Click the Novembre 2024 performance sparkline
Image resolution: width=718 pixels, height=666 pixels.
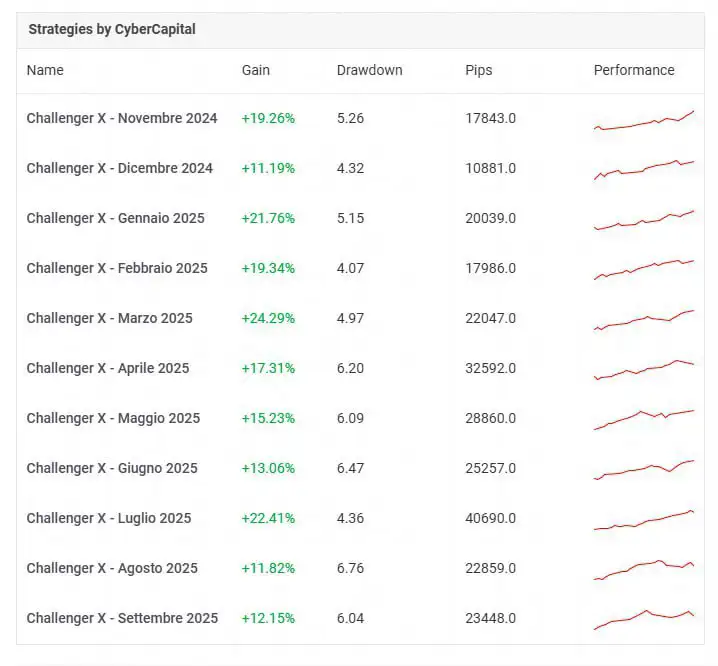pos(643,121)
